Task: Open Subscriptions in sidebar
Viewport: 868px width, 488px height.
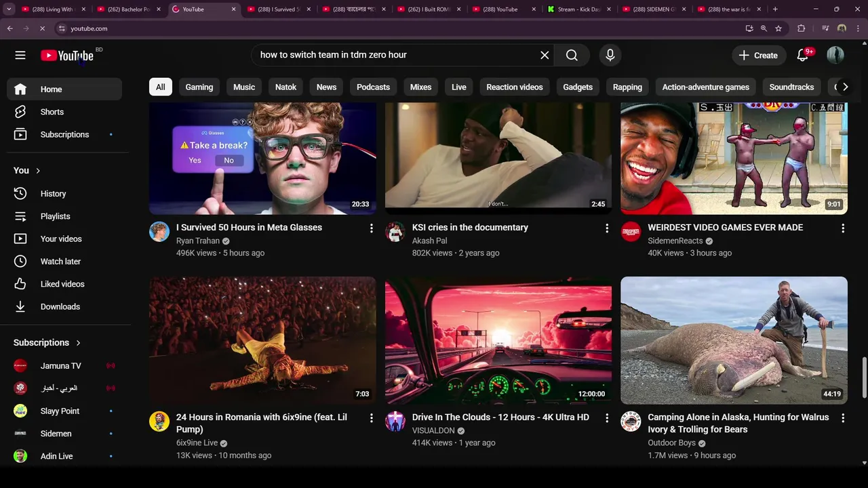Action: click(x=64, y=134)
